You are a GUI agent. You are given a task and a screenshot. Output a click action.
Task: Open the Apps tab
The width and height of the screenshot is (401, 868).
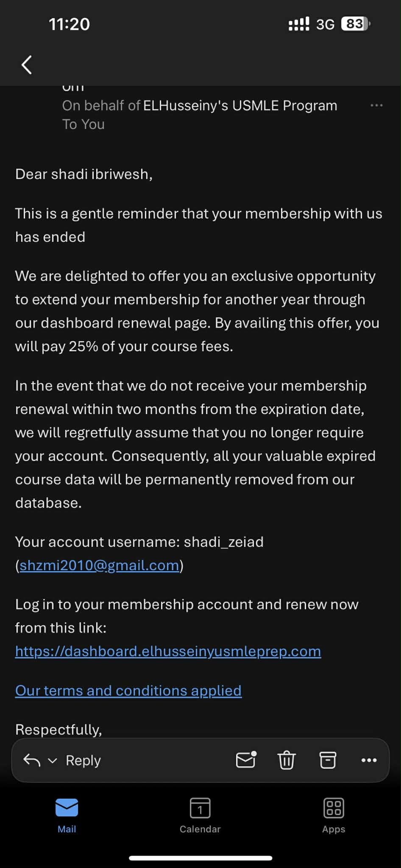tap(334, 815)
